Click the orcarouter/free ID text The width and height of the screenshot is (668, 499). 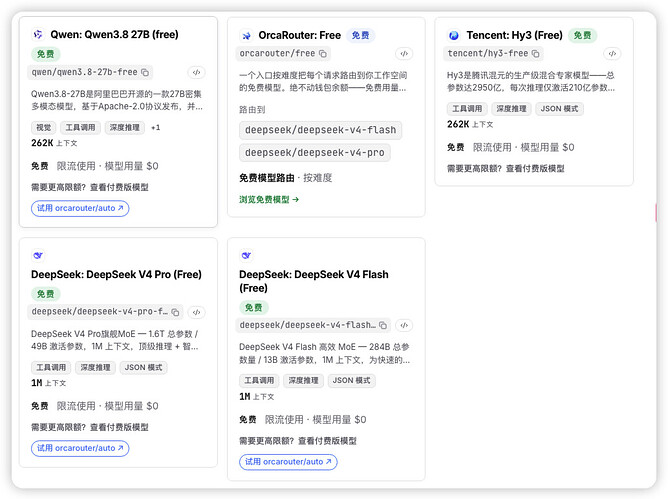tap(277, 54)
